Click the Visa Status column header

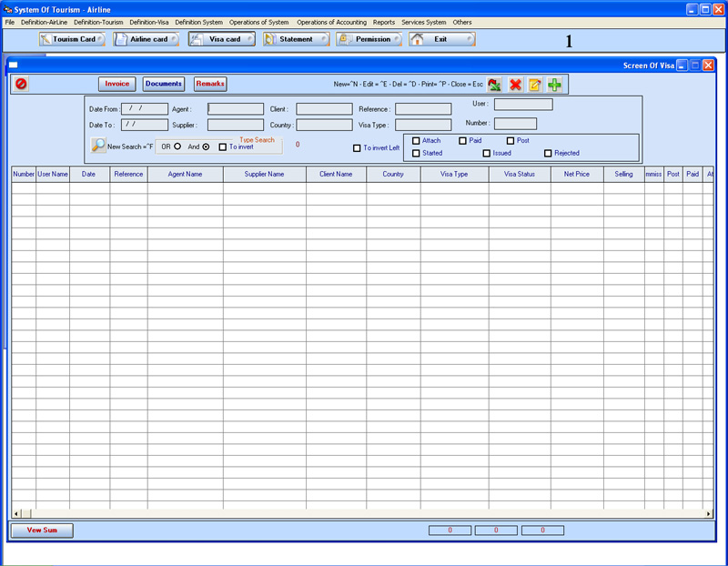point(519,174)
